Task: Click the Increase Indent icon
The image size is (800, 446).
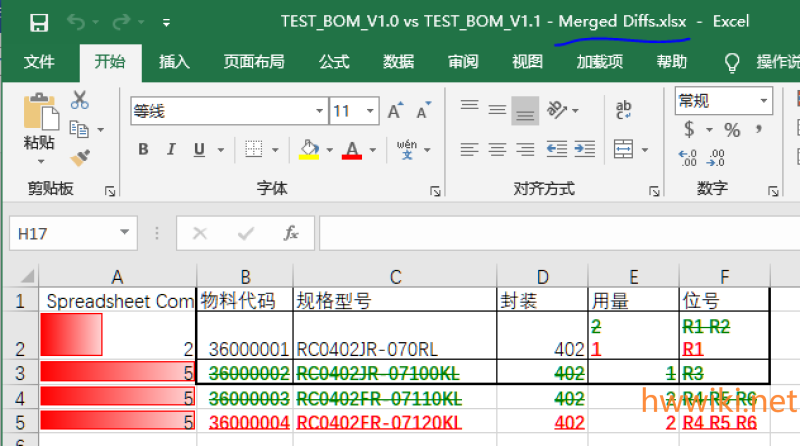Action: point(585,150)
